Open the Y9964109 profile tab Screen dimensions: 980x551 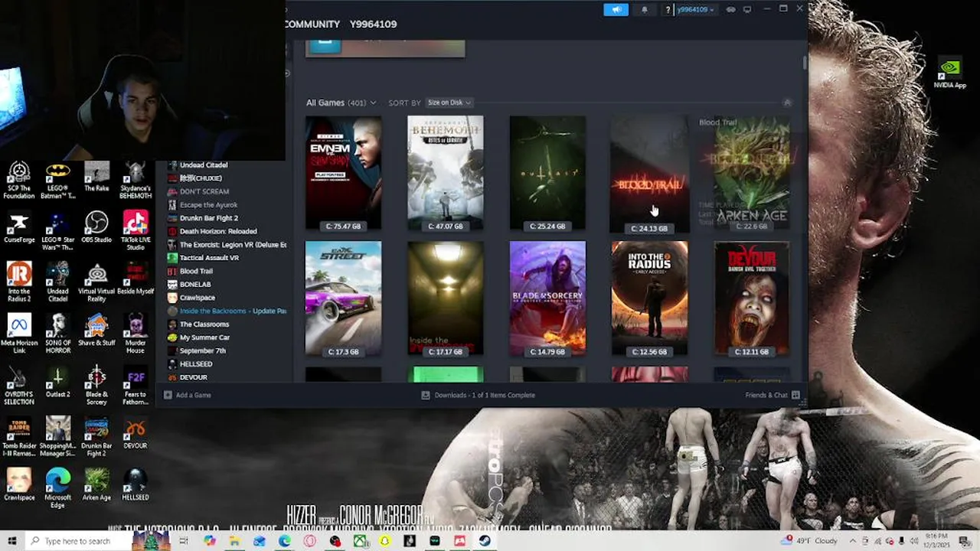(373, 24)
